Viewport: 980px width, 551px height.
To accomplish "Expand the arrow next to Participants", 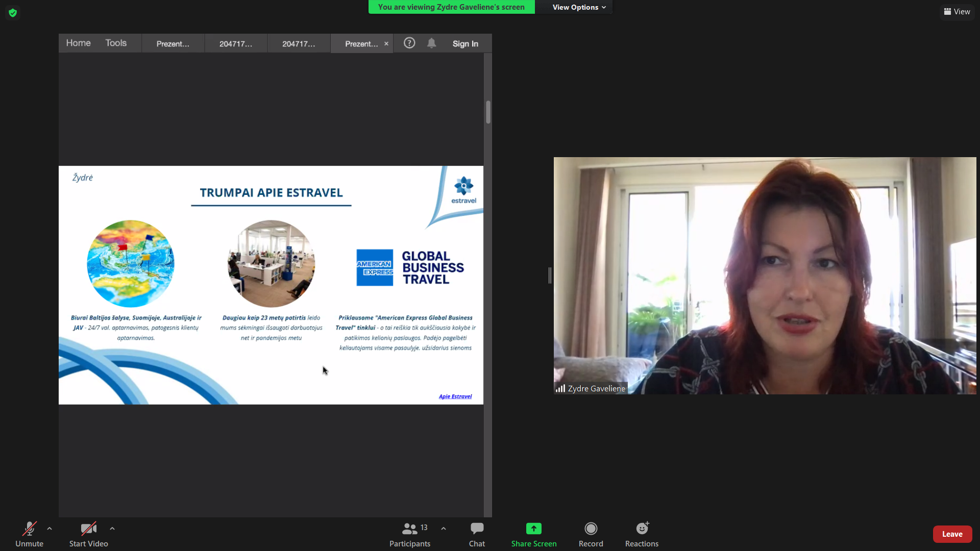I will [444, 529].
